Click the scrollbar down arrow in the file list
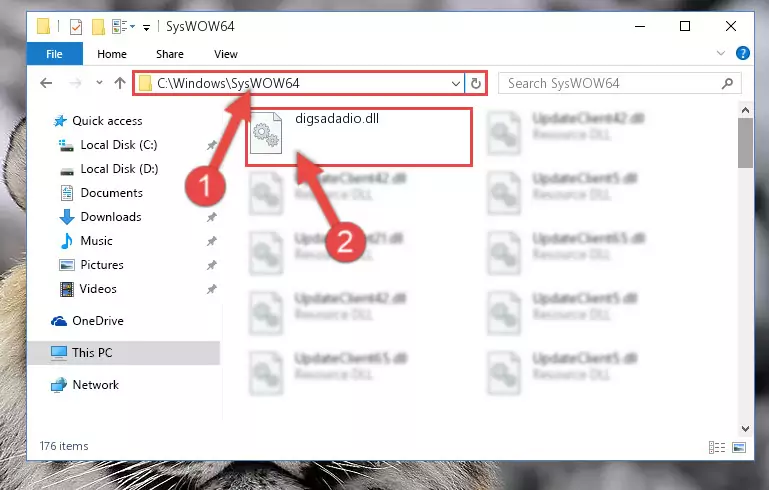The width and height of the screenshot is (769, 490). (x=745, y=429)
